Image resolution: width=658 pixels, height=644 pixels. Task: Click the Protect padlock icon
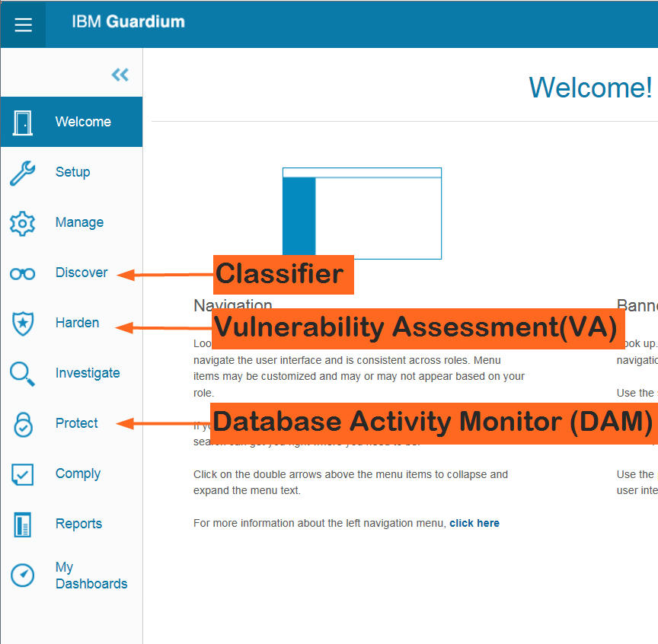(23, 424)
